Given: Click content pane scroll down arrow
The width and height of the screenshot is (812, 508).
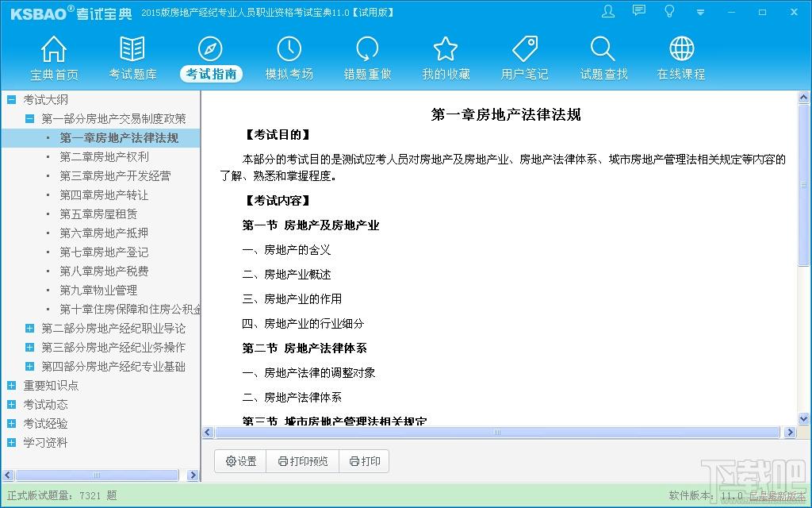Looking at the screenshot, I should (x=804, y=418).
